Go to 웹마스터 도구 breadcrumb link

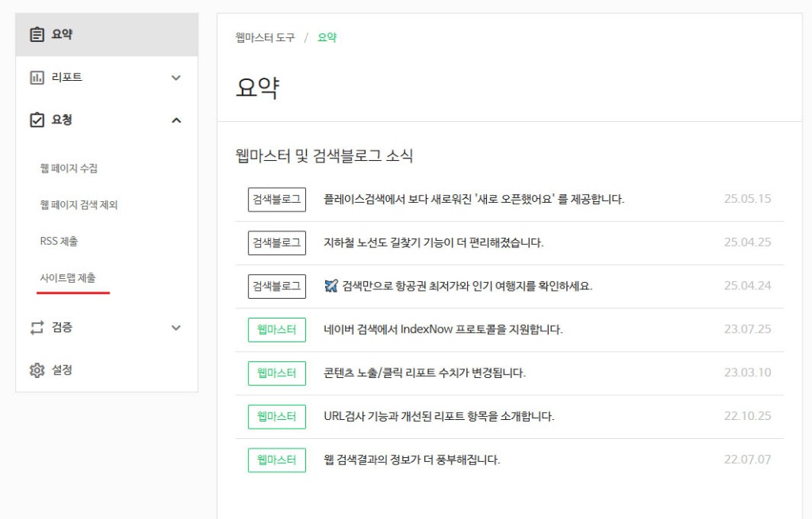point(265,37)
